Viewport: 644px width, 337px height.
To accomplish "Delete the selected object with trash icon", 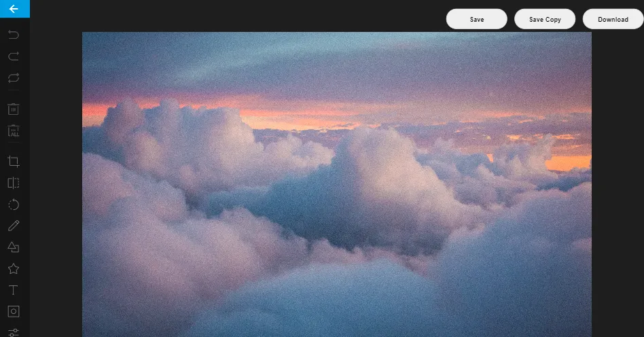I will click(14, 109).
